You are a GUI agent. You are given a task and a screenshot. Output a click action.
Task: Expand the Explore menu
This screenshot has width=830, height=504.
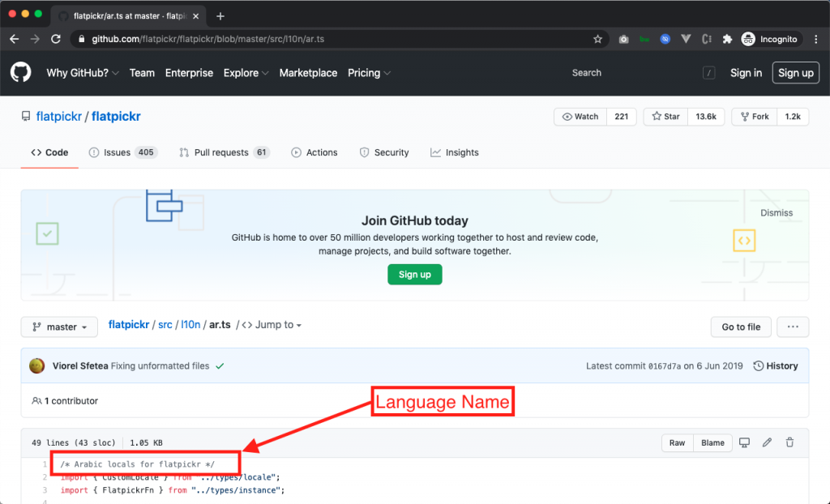point(246,73)
